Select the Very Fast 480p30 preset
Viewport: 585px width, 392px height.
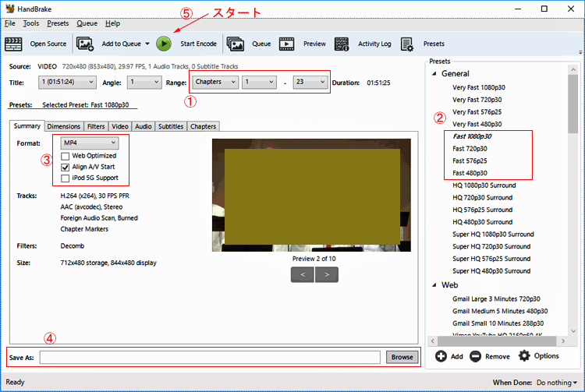coord(477,124)
